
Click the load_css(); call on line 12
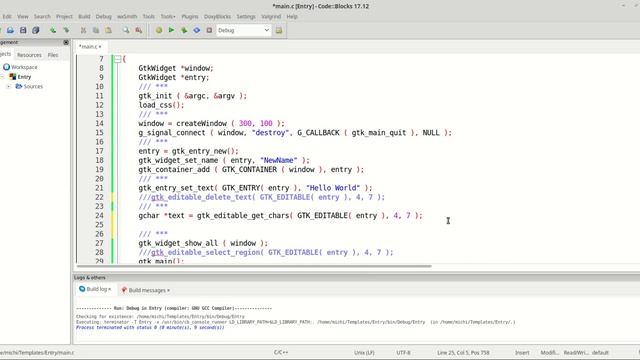pos(161,105)
